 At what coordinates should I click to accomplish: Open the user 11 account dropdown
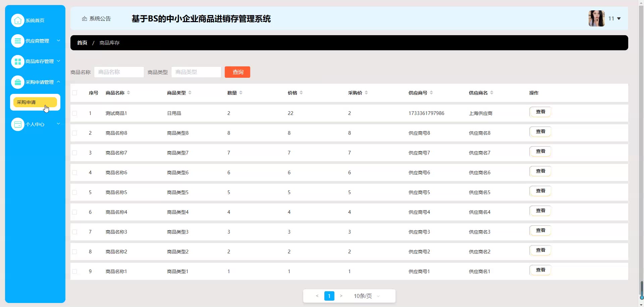click(x=614, y=19)
